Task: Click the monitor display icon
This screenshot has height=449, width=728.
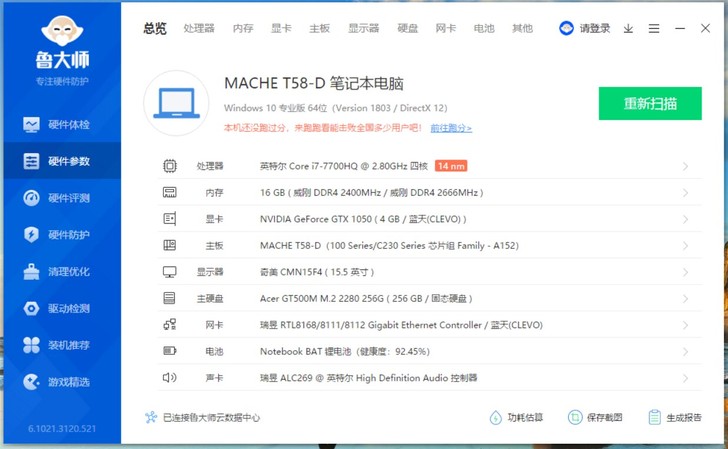Action: [x=169, y=272]
